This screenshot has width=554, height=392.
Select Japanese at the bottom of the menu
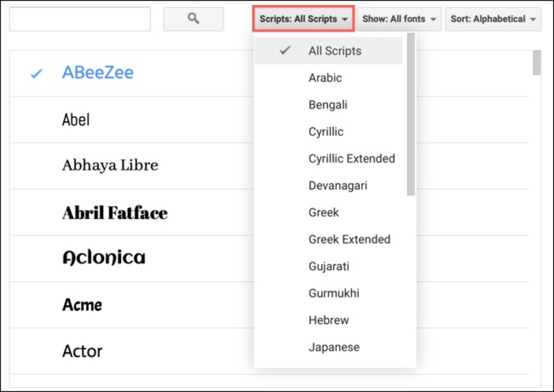point(334,347)
